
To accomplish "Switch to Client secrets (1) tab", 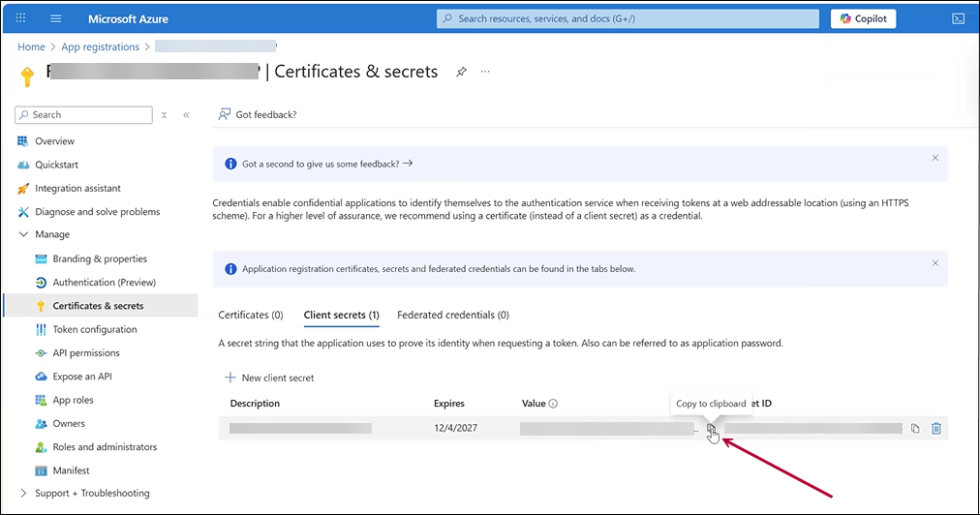I will coord(341,315).
